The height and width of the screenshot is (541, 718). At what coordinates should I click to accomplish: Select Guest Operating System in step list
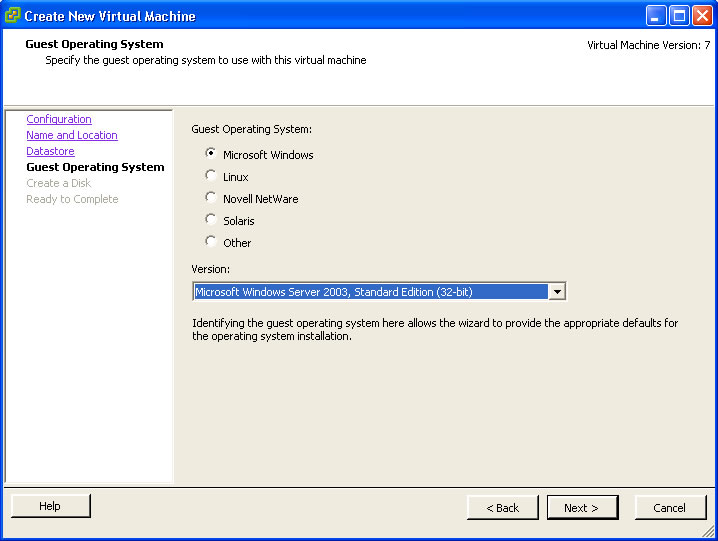(95, 167)
